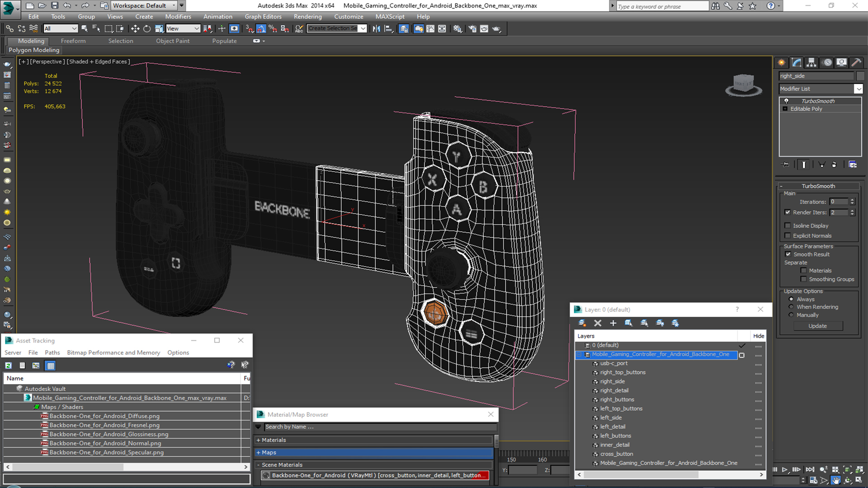
Task: Click the Mirror tool icon
Action: pos(376,28)
